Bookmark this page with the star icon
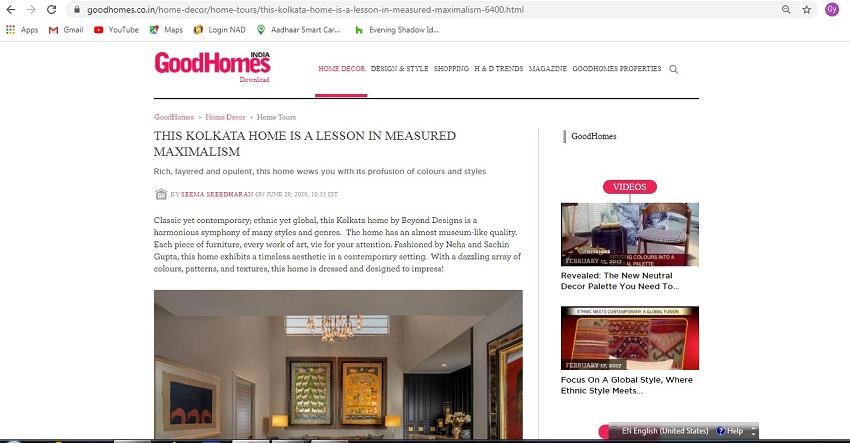 [x=807, y=10]
